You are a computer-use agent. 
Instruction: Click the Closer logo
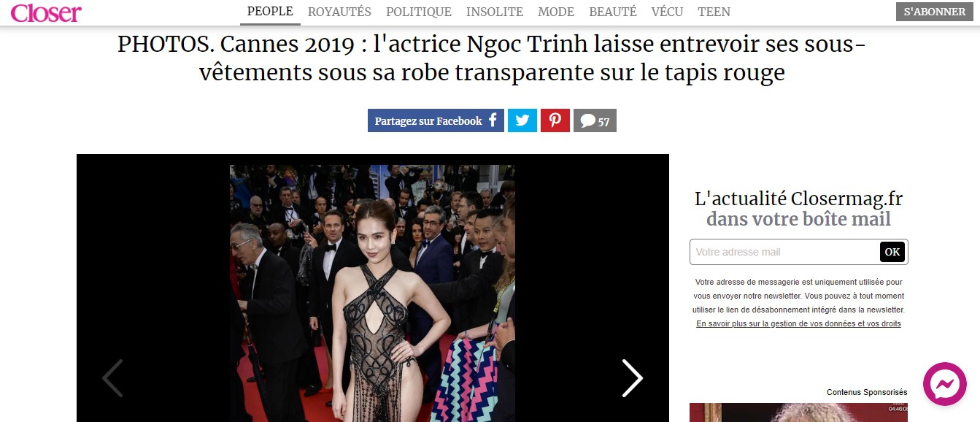46,12
